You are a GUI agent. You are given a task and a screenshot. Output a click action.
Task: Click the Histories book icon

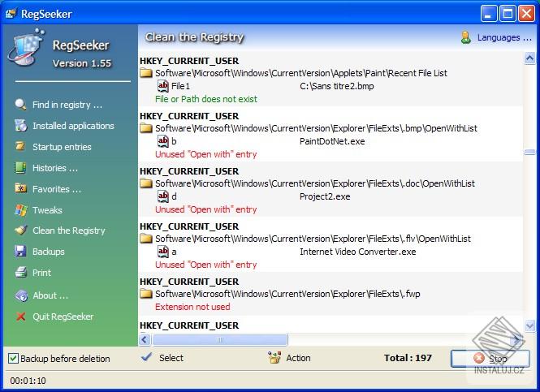click(x=20, y=168)
